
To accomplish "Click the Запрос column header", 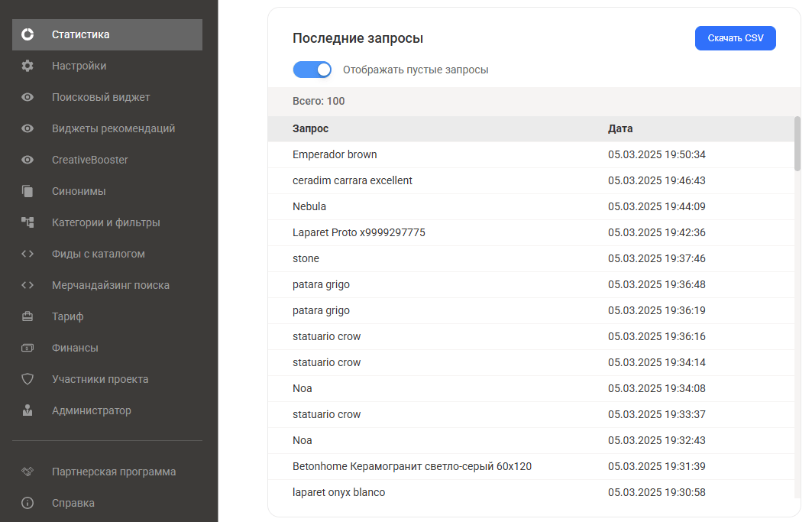I will pyautogui.click(x=310, y=128).
